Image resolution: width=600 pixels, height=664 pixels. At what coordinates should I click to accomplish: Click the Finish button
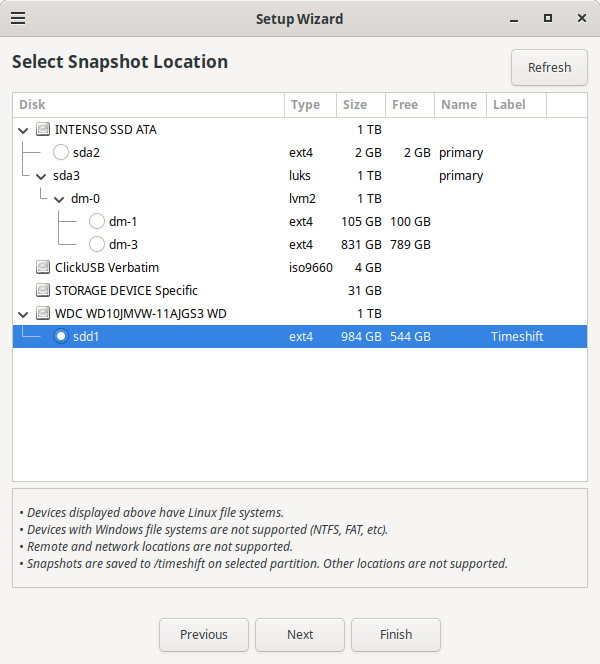click(396, 634)
